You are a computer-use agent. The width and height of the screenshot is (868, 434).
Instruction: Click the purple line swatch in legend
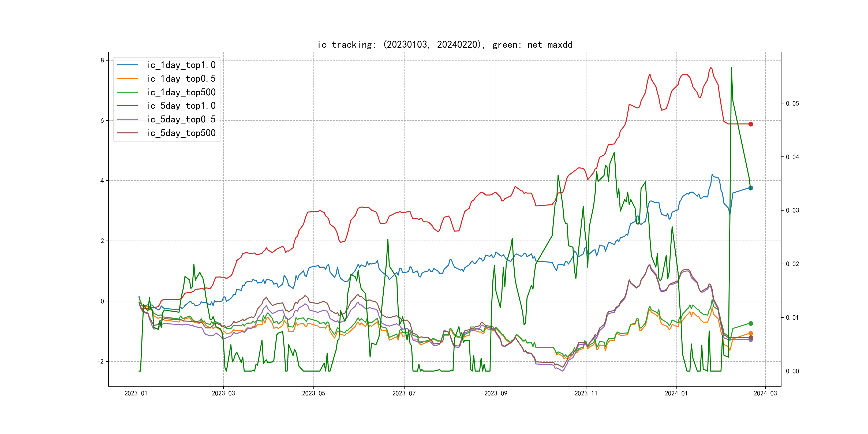[128, 119]
